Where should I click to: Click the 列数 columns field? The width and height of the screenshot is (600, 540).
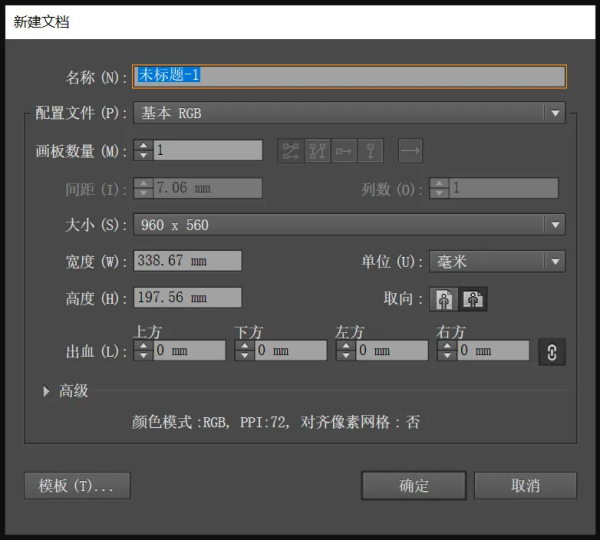coord(504,188)
